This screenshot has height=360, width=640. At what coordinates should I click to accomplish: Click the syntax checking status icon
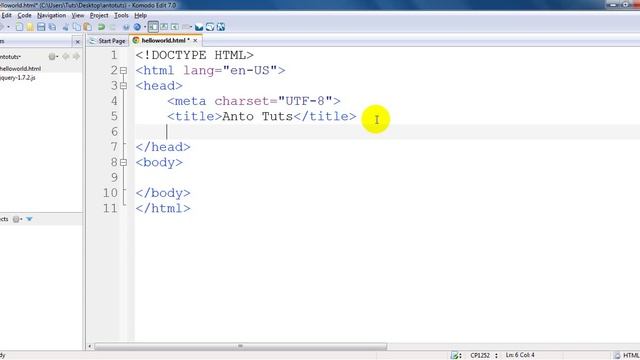pyautogui.click(x=456, y=356)
